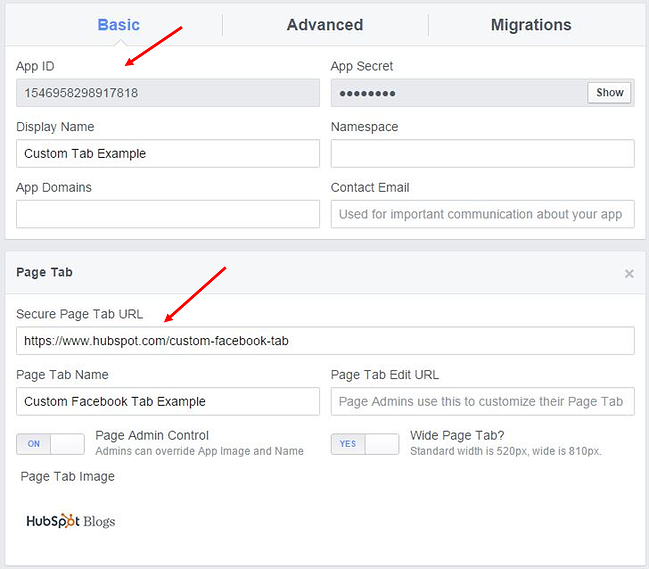The image size is (649, 569).
Task: Click the Page Tab section header
Action: pyautogui.click(x=44, y=272)
